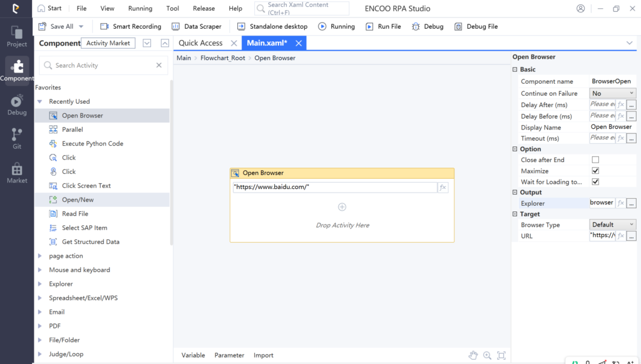Click Main in the breadcrumb
The height and width of the screenshot is (364, 641).
tap(183, 58)
